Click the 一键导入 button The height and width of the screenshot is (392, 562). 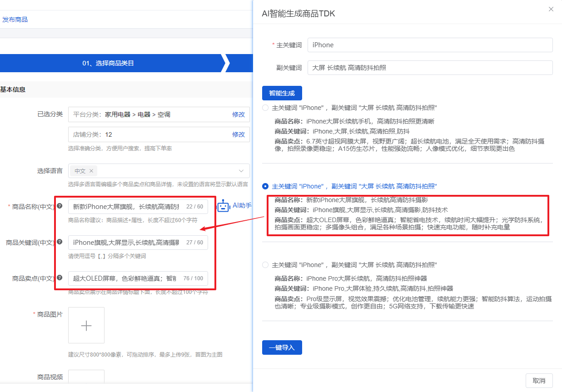[x=282, y=347]
